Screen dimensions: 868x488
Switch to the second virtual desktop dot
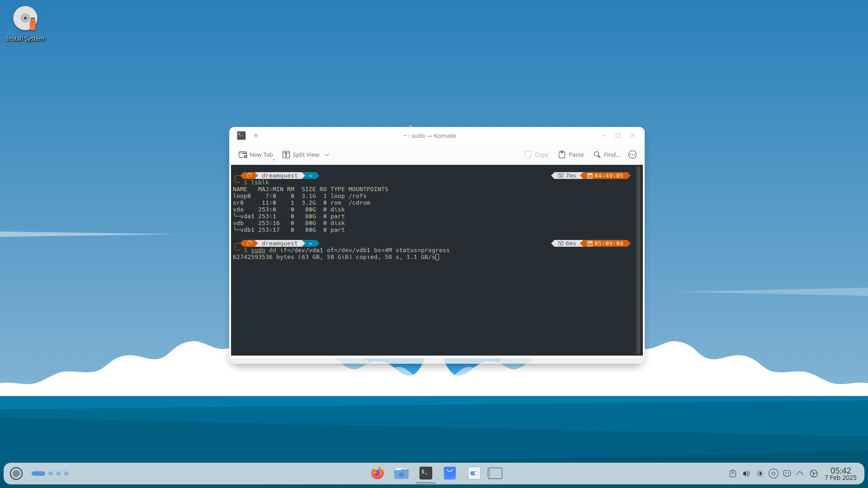click(x=51, y=474)
